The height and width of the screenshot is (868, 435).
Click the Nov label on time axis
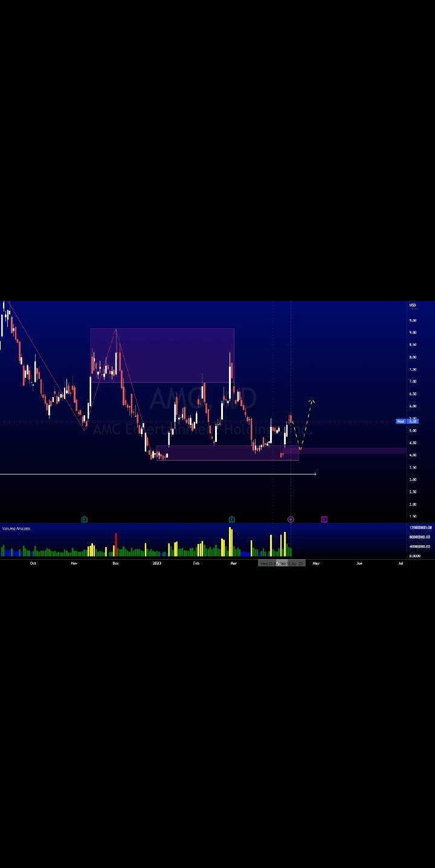click(74, 563)
